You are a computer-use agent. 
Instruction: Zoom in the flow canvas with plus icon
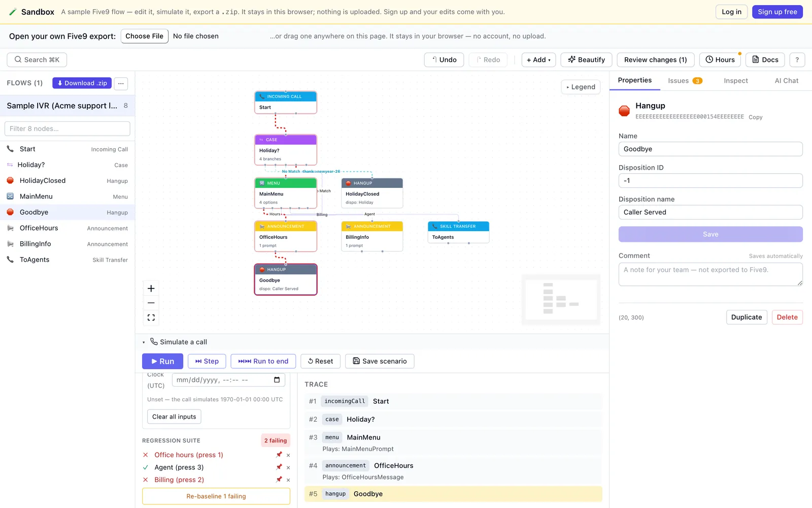pos(151,289)
